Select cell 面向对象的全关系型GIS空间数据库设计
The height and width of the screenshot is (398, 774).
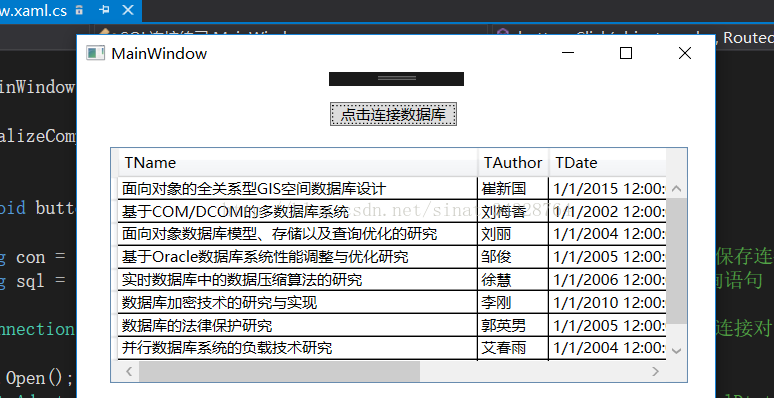[298, 189]
